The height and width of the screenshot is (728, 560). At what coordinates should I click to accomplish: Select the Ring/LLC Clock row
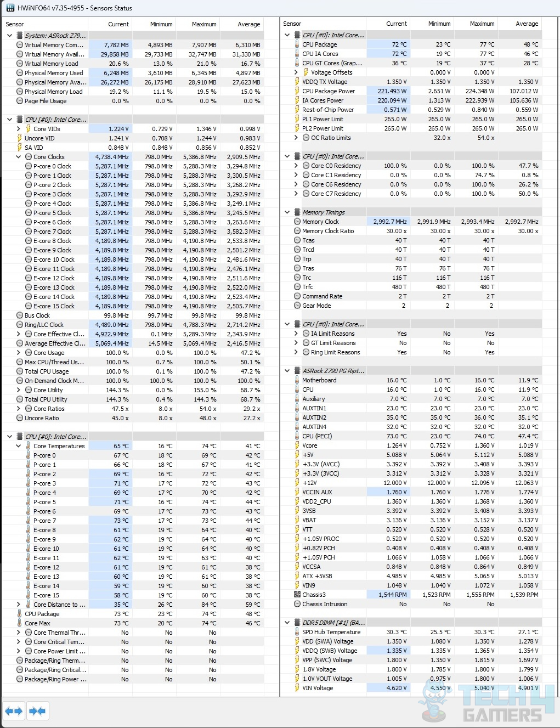click(133, 325)
